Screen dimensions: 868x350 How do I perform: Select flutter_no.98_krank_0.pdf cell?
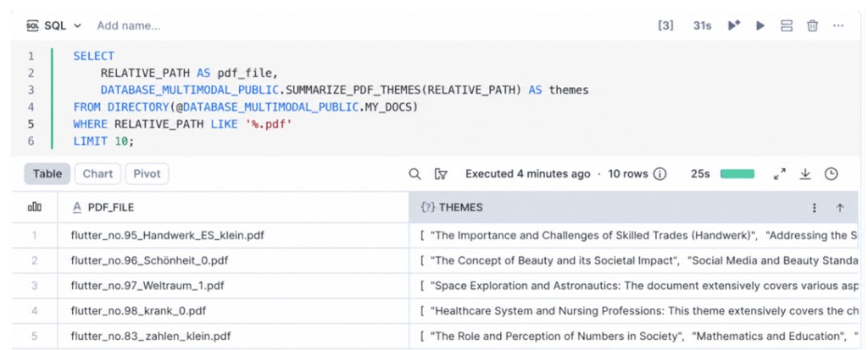point(233,311)
